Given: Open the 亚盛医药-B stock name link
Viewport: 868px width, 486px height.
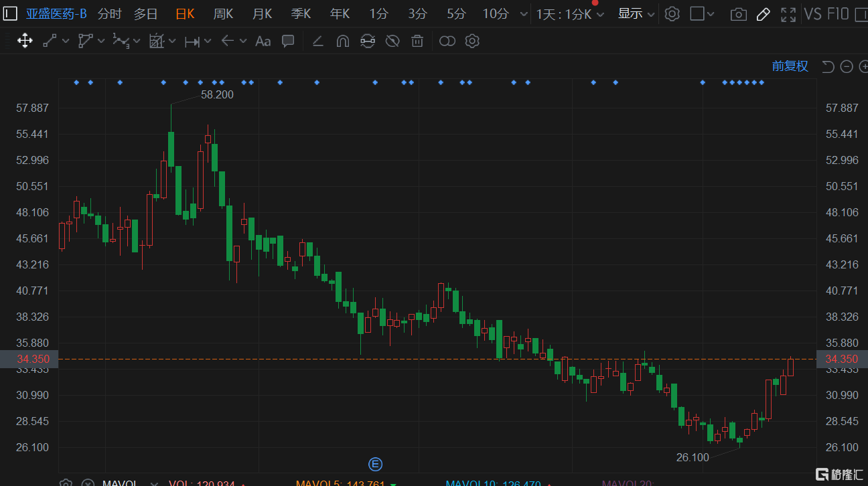Looking at the screenshot, I should (56, 13).
